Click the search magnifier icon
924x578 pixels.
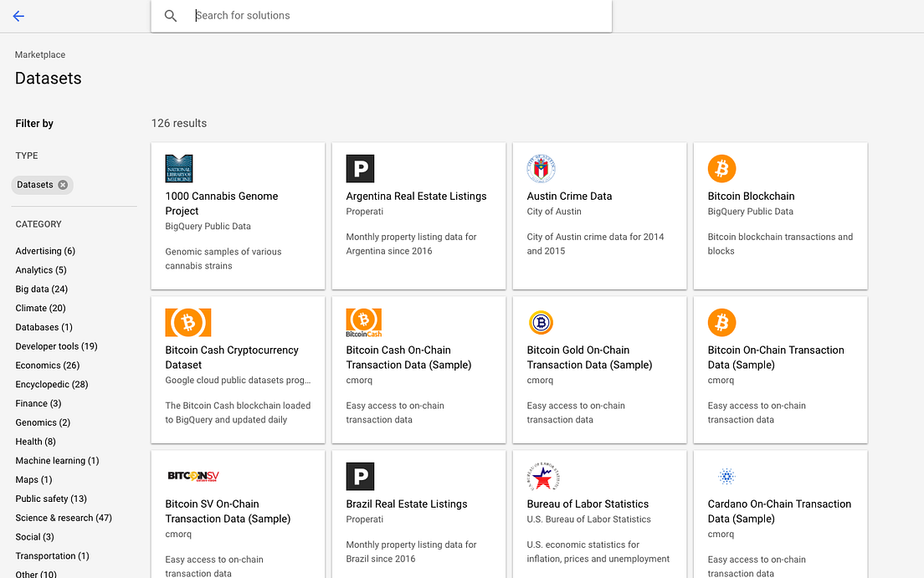tap(171, 15)
